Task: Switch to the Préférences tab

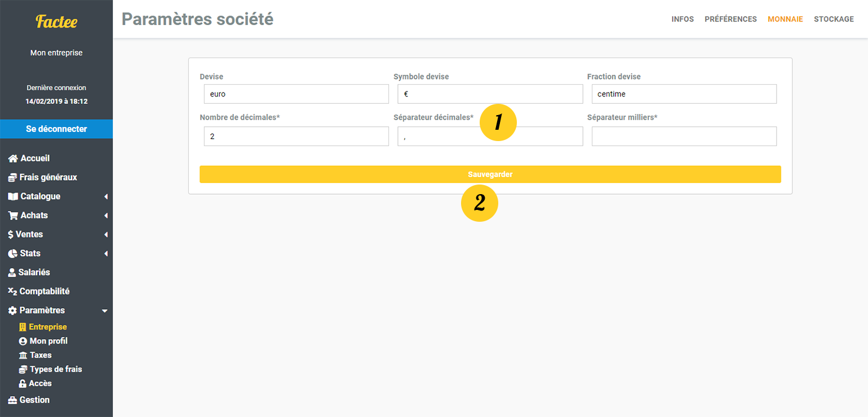Action: tap(730, 19)
